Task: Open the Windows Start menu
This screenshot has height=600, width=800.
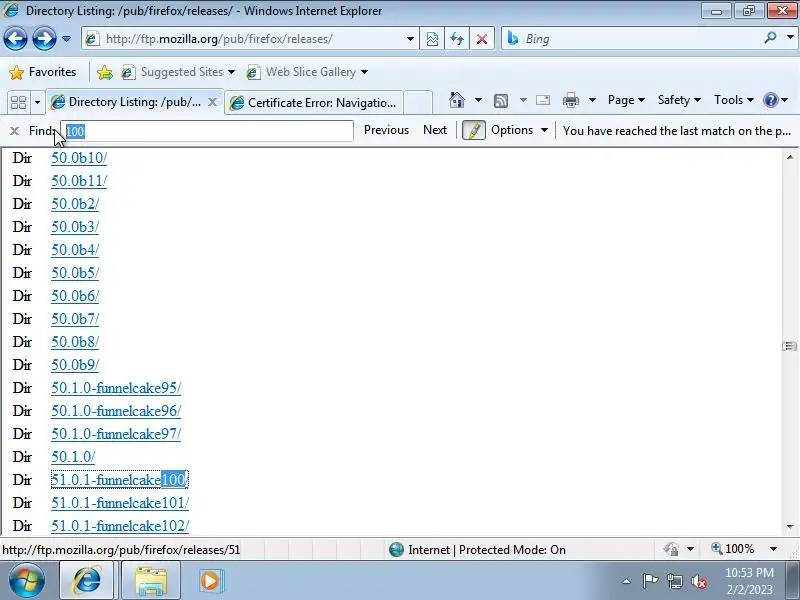Action: tap(27, 580)
